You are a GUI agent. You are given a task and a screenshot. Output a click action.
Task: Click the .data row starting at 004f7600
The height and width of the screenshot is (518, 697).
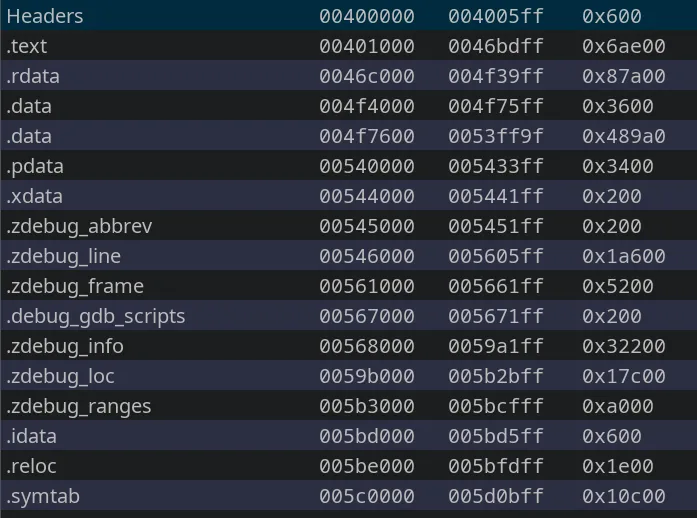[348, 136]
